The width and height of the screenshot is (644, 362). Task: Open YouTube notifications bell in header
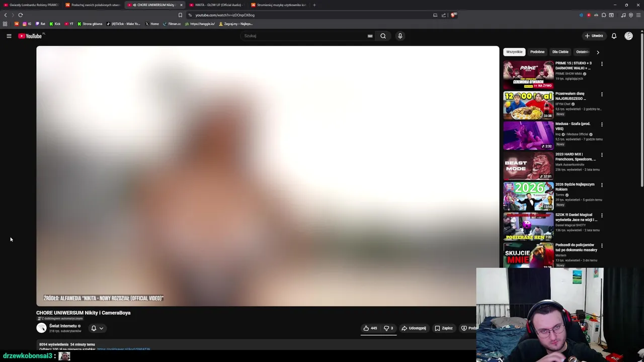pos(614,36)
